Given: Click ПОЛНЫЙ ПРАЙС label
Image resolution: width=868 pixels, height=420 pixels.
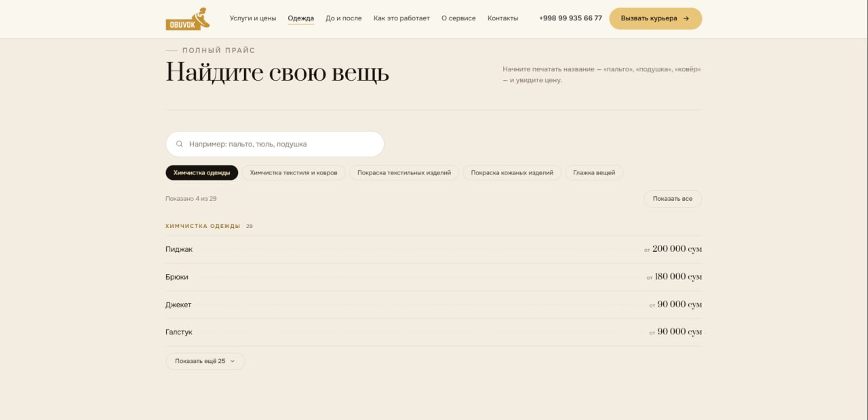Looking at the screenshot, I should click(x=219, y=50).
